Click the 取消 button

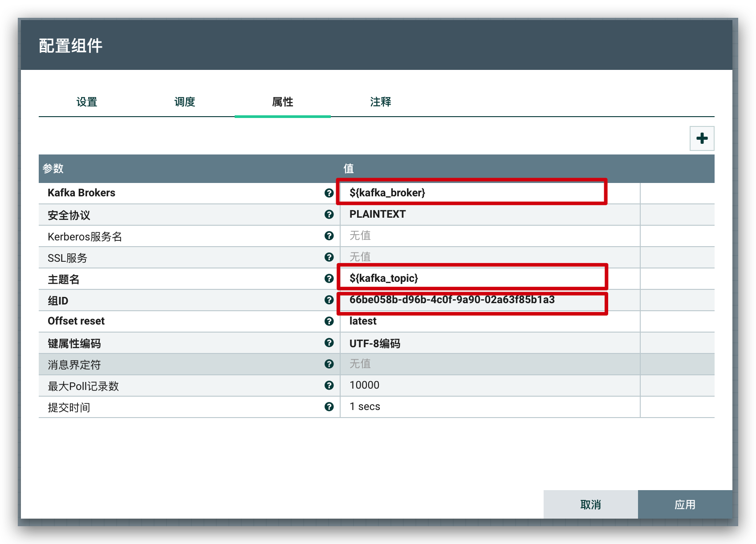[590, 504]
